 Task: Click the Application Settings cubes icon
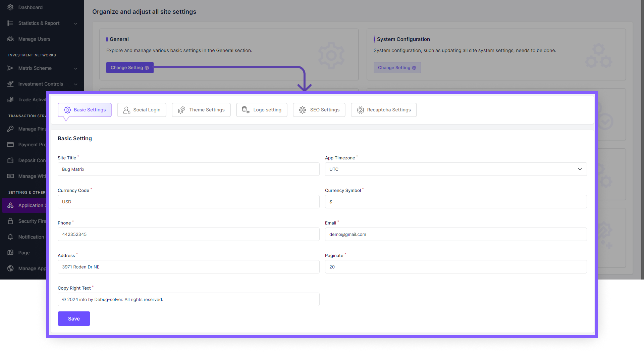(10, 205)
